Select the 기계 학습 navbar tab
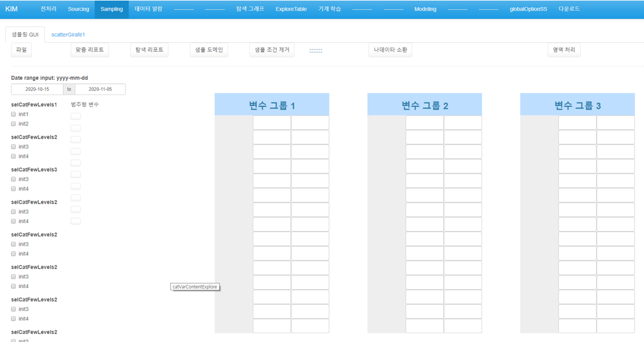The height and width of the screenshot is (342, 644). (x=330, y=9)
